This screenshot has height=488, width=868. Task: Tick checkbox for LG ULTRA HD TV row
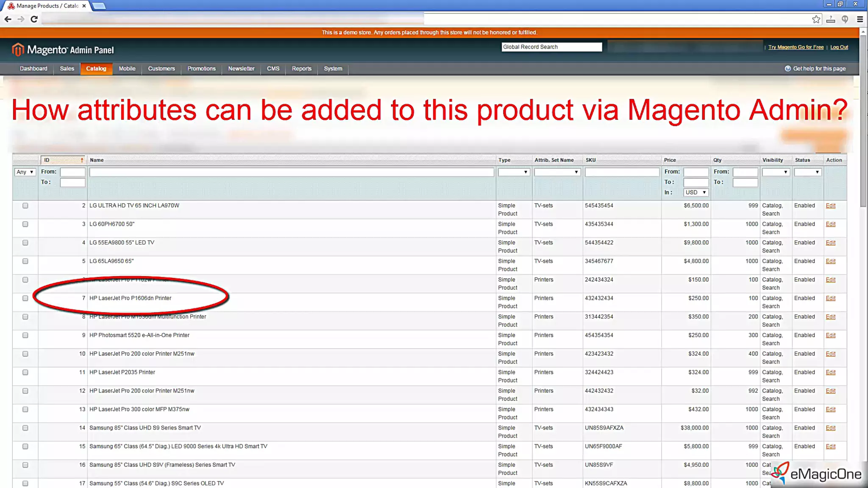click(x=25, y=206)
